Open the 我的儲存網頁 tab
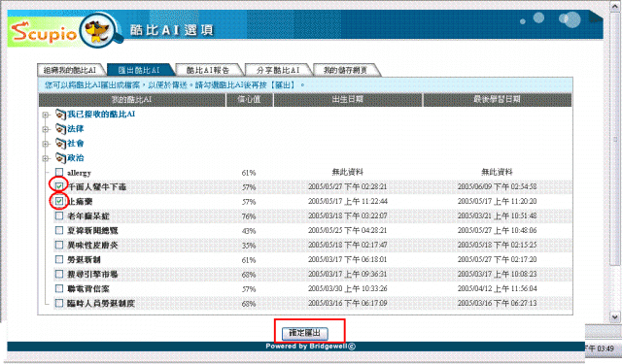The image size is (622, 364). 346,71
